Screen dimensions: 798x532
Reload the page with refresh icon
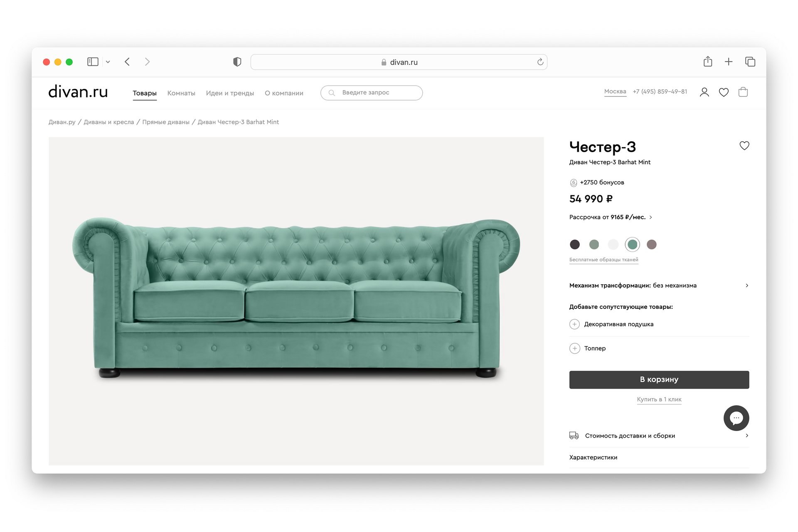[540, 62]
